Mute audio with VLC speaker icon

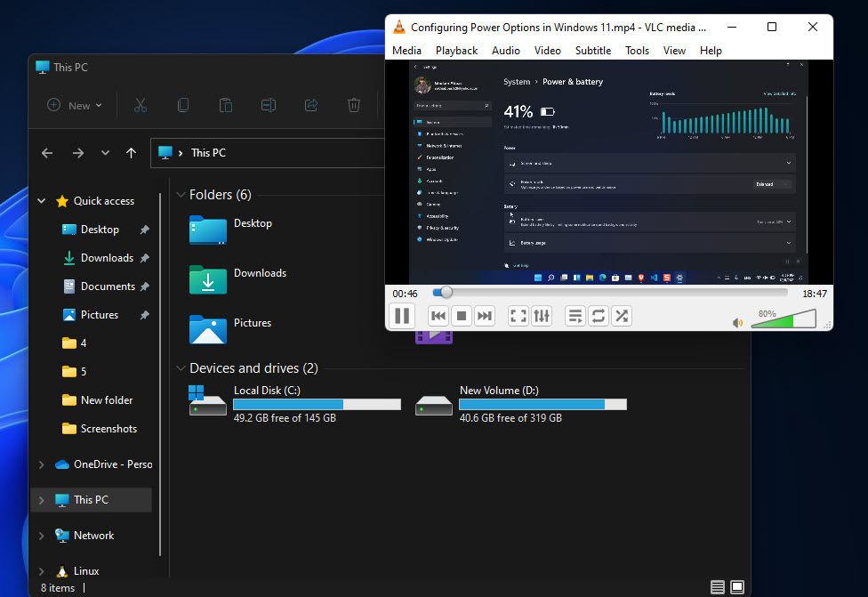(737, 322)
